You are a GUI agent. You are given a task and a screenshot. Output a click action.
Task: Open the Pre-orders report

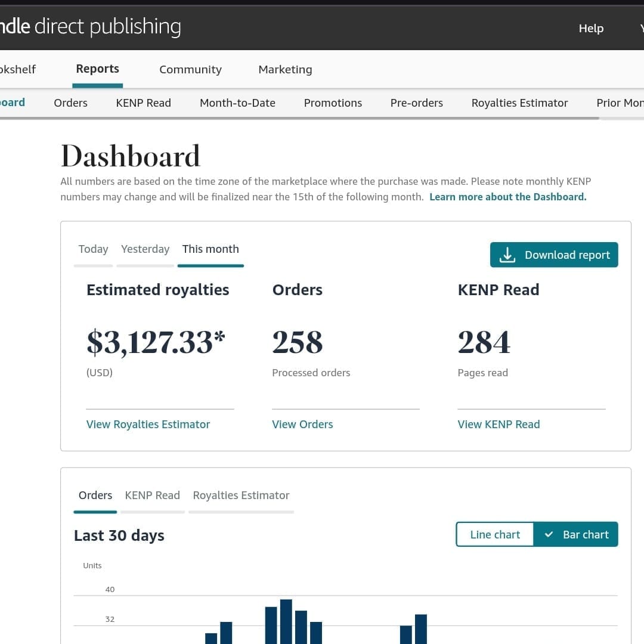coord(416,103)
